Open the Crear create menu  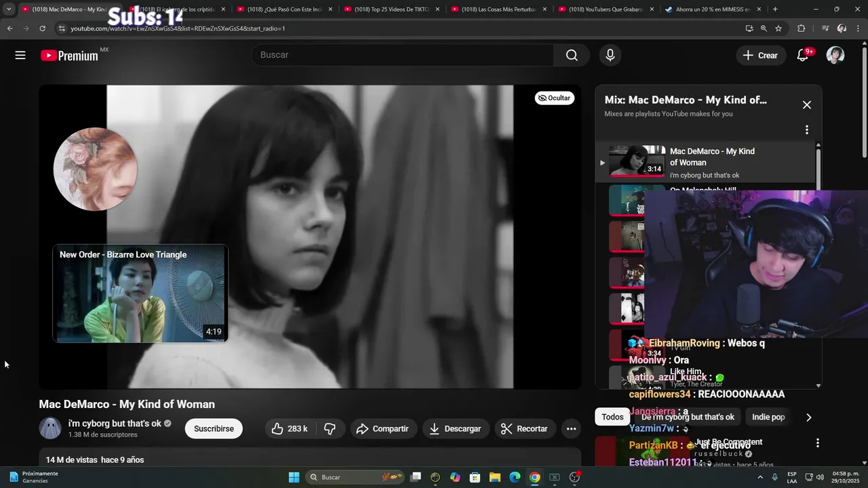tap(761, 56)
